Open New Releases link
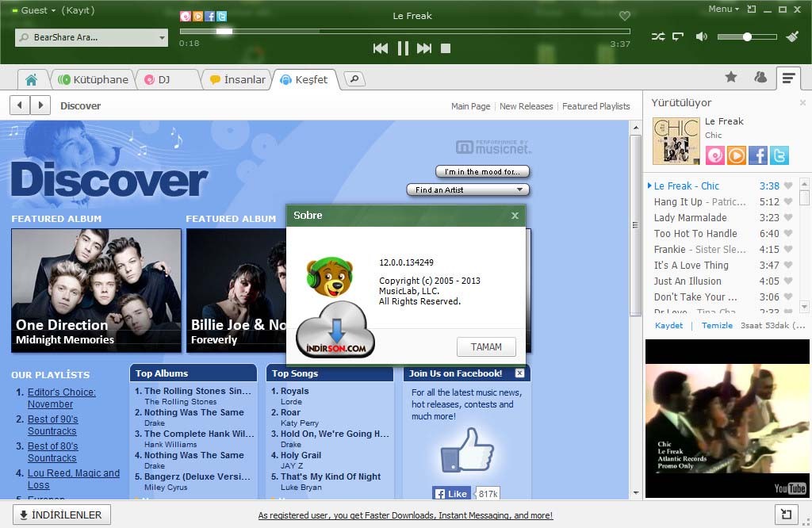This screenshot has width=812, height=528. (x=527, y=106)
